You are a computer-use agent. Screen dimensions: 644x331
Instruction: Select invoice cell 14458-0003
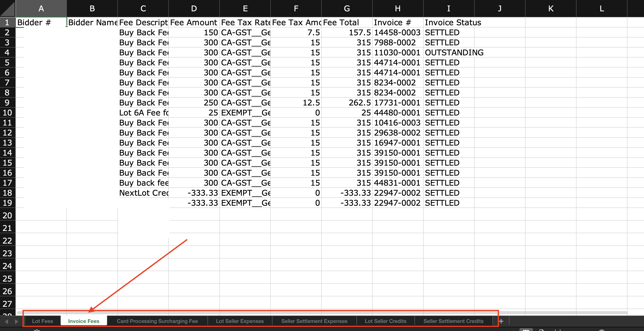click(398, 32)
